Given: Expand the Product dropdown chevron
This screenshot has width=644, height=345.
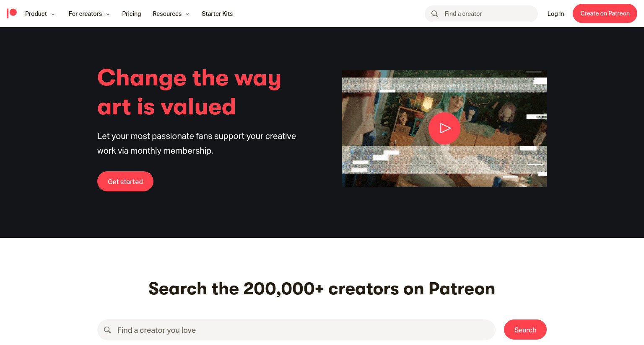Looking at the screenshot, I should coord(53,14).
